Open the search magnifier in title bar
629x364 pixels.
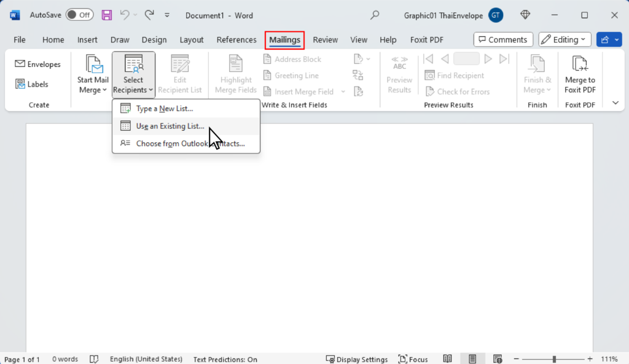coord(375,15)
